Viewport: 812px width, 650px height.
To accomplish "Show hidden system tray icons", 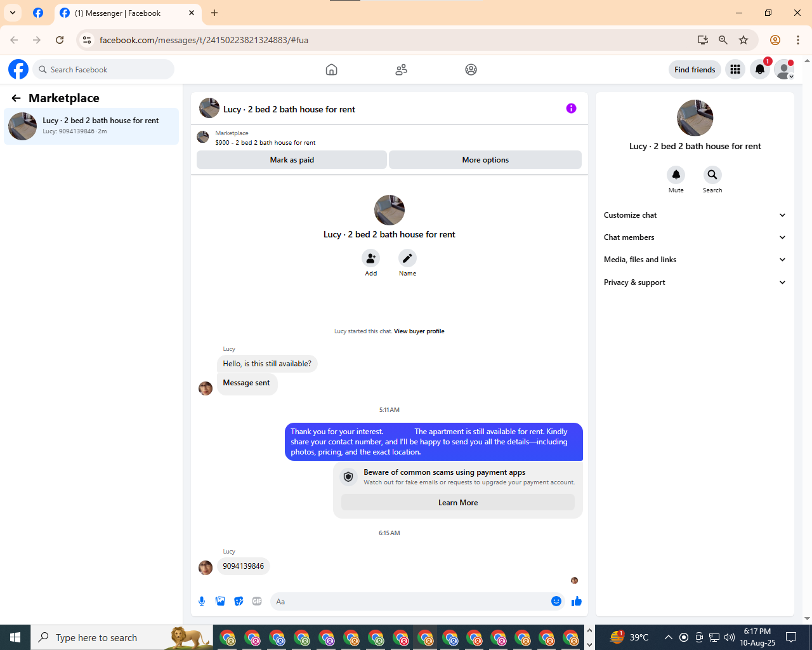I will click(668, 637).
